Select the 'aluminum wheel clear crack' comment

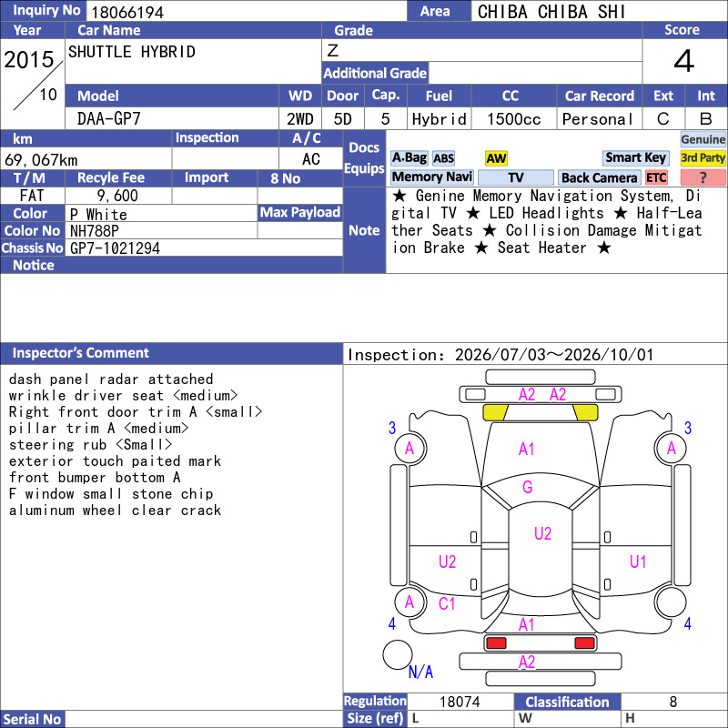click(x=115, y=511)
